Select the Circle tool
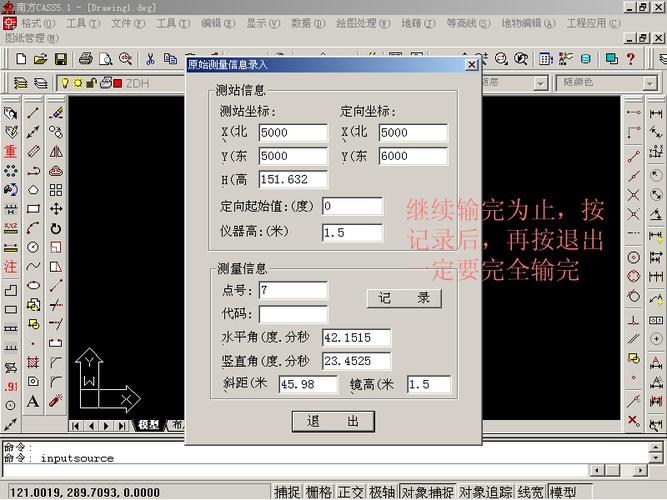Screen dimensions: 667x500 pos(33,247)
